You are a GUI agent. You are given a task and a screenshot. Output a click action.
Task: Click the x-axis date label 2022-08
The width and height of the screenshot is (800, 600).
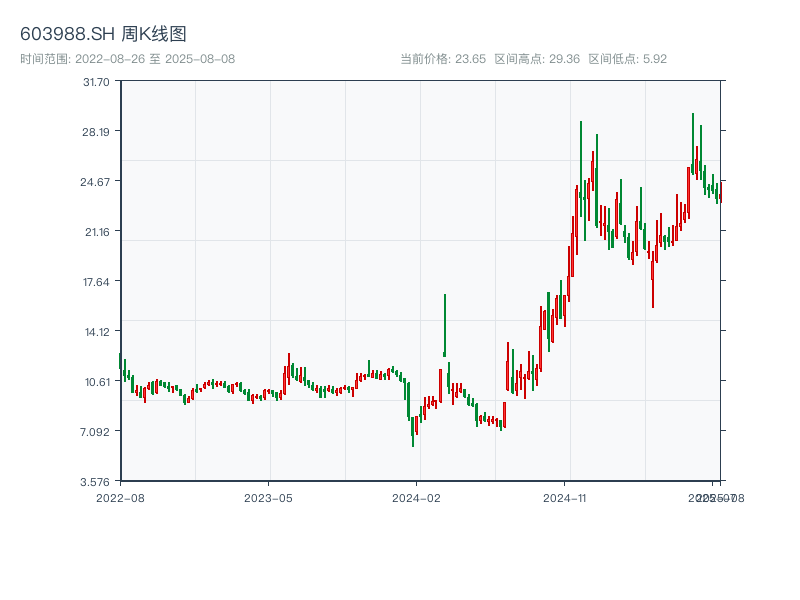pos(120,498)
